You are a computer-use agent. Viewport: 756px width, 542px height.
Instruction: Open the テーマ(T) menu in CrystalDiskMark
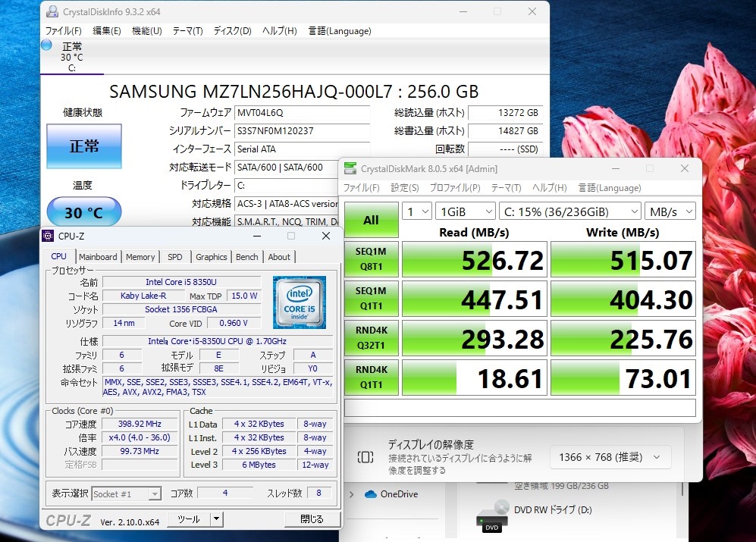click(x=506, y=187)
